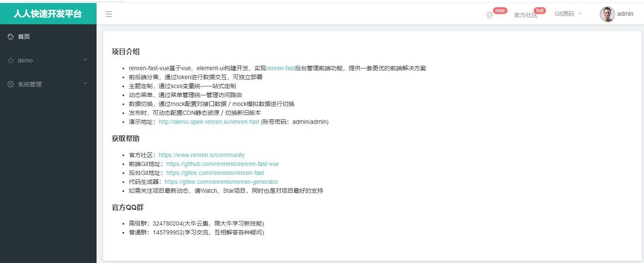Open the renren-fast inline link

point(281,68)
